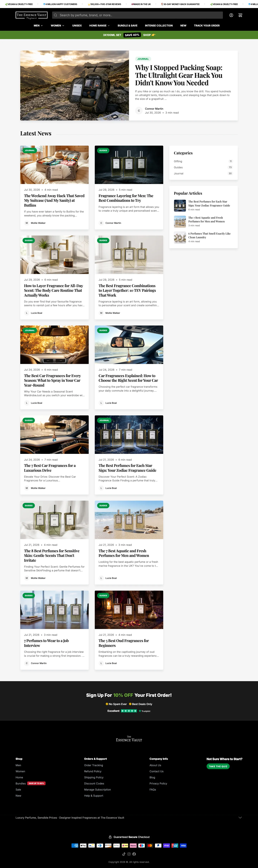The image size is (258, 868).
Task: Click the Apple Pay payment icon
Action: (x=83, y=845)
